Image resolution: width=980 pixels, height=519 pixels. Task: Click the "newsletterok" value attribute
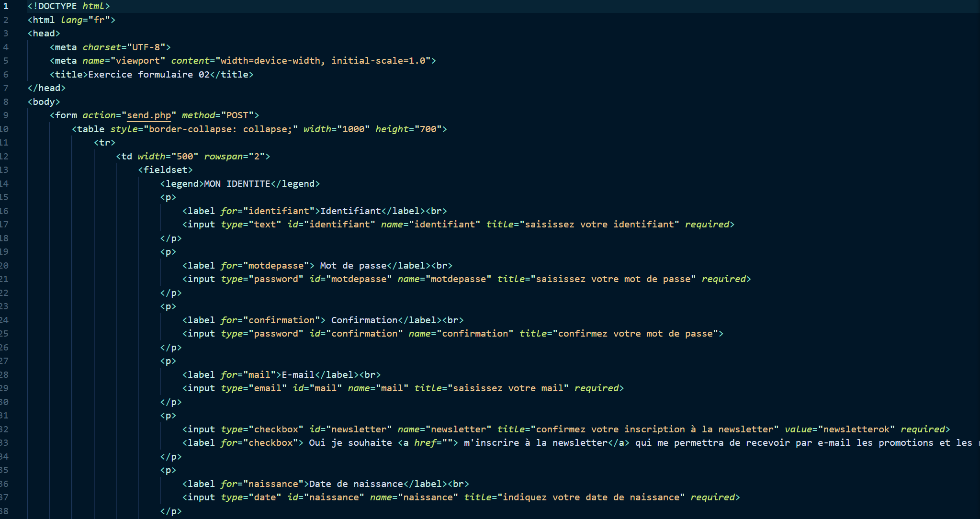click(856, 429)
